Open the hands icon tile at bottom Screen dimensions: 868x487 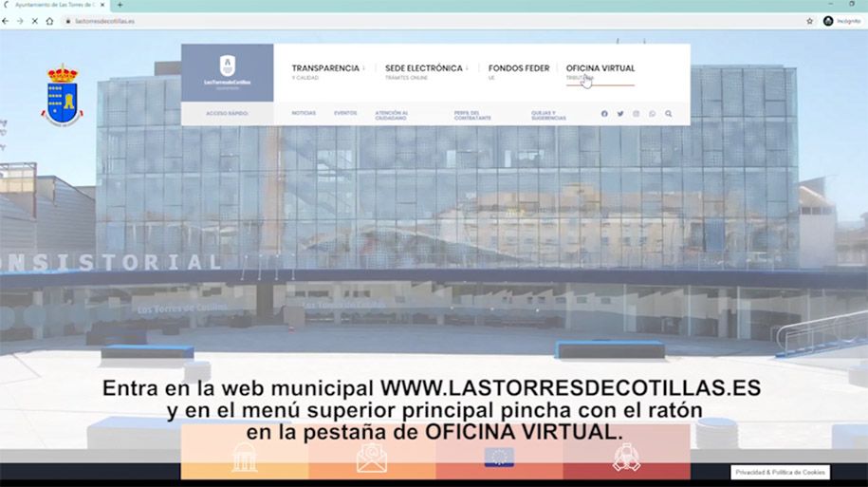tap(626, 458)
